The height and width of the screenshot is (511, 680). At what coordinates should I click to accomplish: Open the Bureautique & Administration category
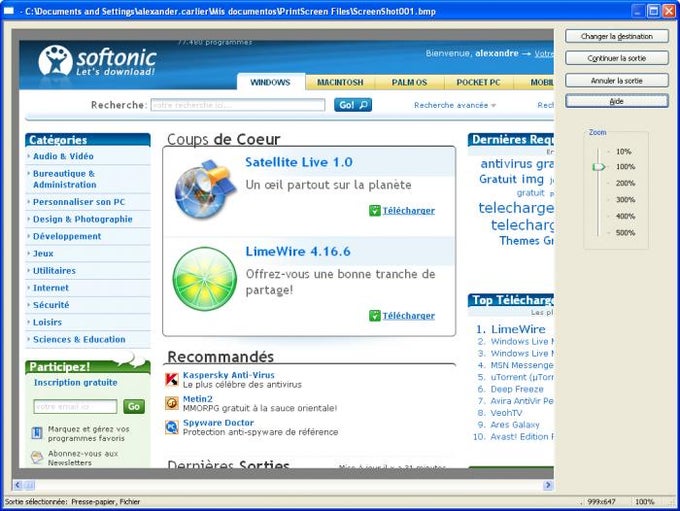pyautogui.click(x=65, y=179)
